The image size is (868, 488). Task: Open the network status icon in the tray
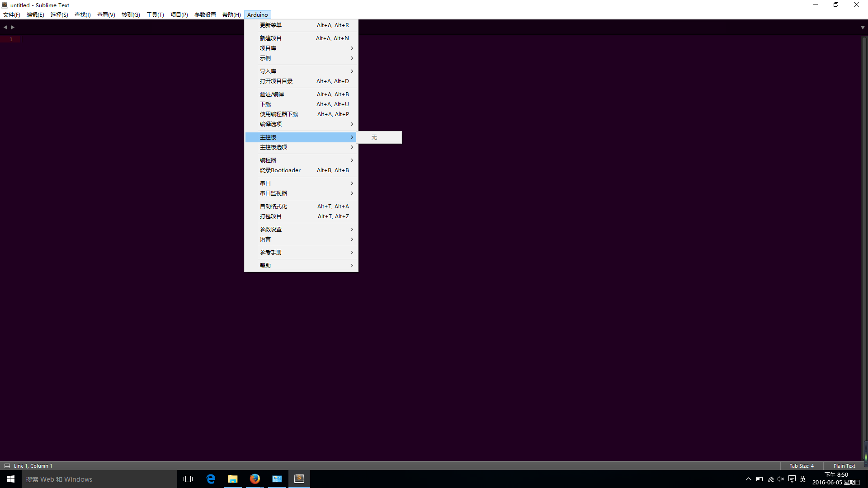(x=770, y=479)
